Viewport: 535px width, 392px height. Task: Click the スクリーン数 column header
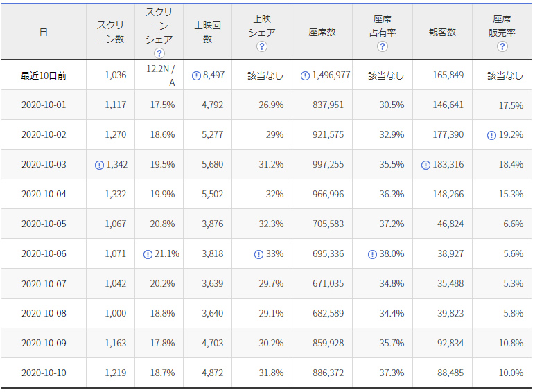pyautogui.click(x=110, y=33)
